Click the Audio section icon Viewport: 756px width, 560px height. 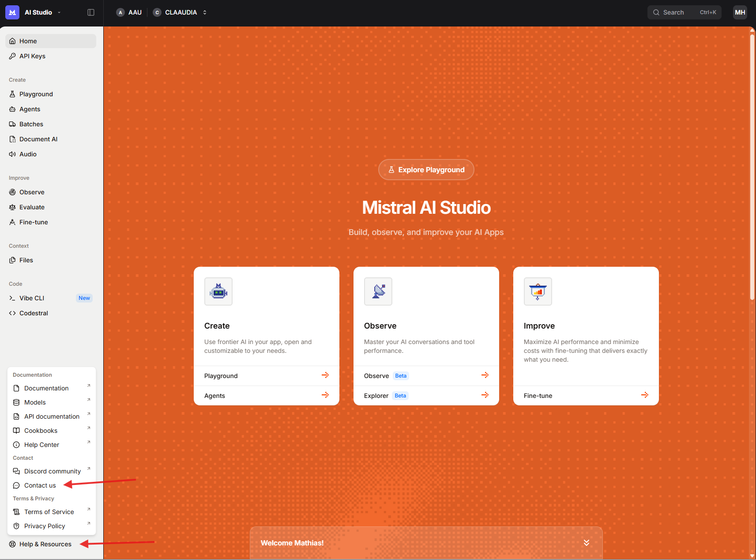12,154
